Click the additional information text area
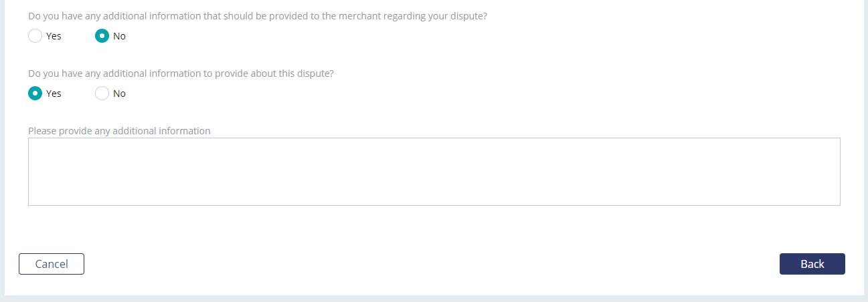Image resolution: width=868 pixels, height=302 pixels. click(x=434, y=172)
